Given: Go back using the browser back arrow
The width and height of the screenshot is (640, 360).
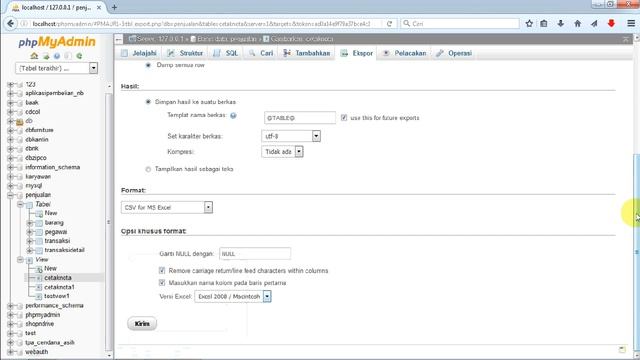Looking at the screenshot, I should (x=11, y=24).
